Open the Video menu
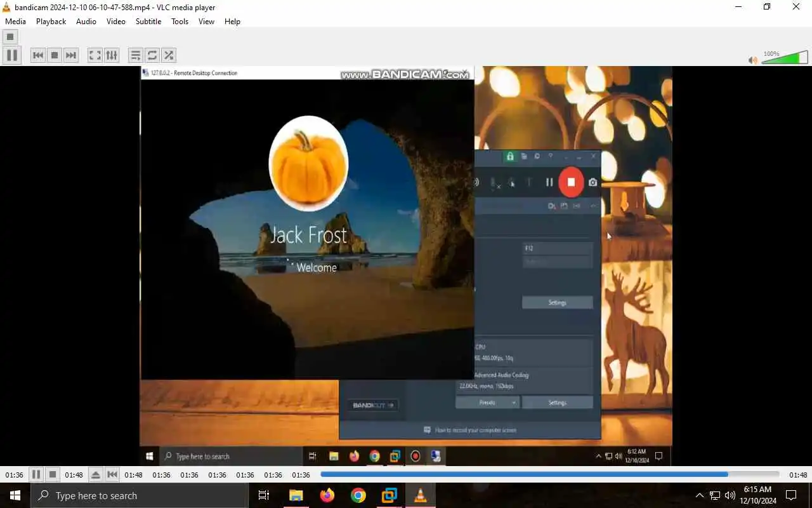812x508 pixels. pos(116,21)
